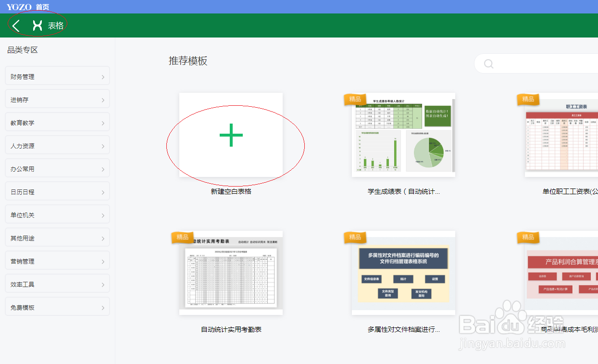
Task: Select the 单位机关 category label
Action: click(x=23, y=215)
